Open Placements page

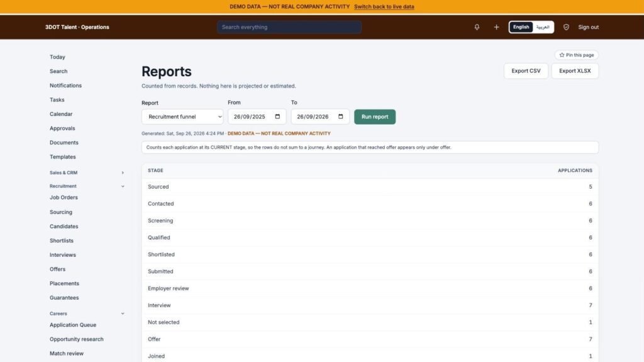(x=65, y=283)
